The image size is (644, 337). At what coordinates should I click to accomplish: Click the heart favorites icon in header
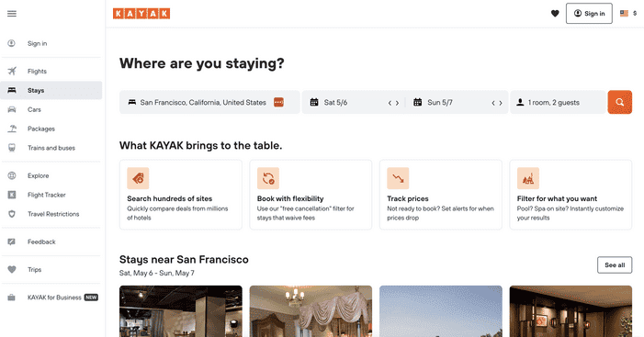coord(555,14)
